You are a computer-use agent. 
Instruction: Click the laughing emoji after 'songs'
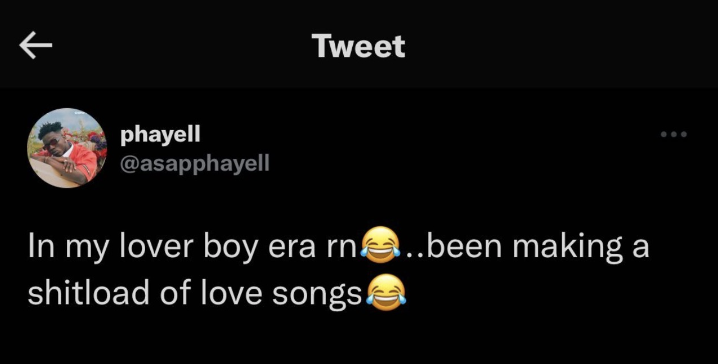pos(386,293)
